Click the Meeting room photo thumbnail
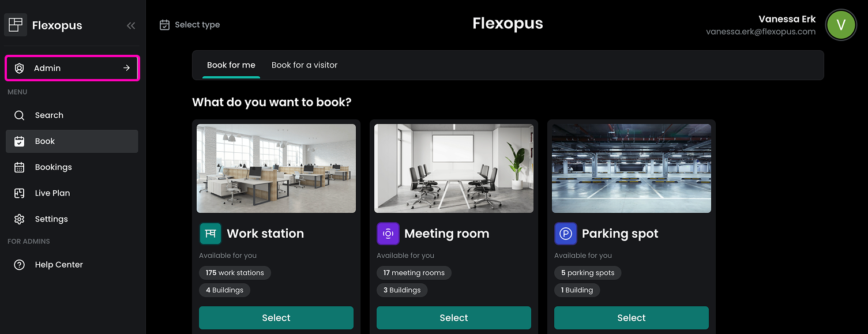The image size is (868, 334). point(454,168)
